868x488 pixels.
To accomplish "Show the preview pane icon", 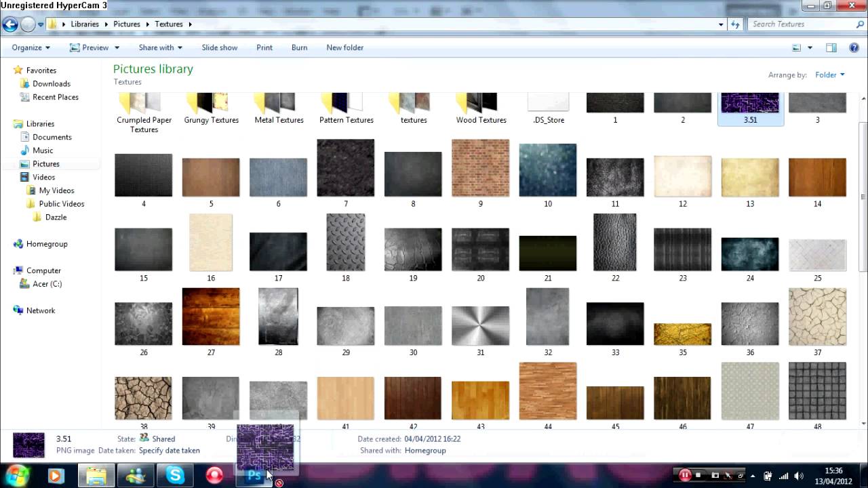I will pos(831,47).
